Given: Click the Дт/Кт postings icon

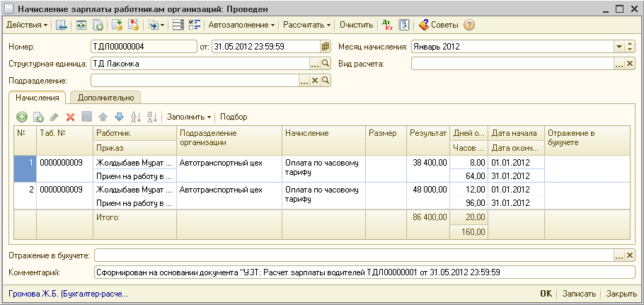Looking at the screenshot, I should click(x=387, y=25).
